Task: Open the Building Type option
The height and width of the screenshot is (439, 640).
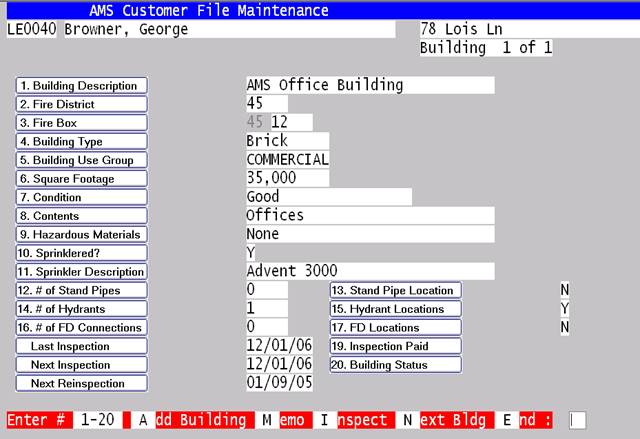Action: (x=82, y=142)
